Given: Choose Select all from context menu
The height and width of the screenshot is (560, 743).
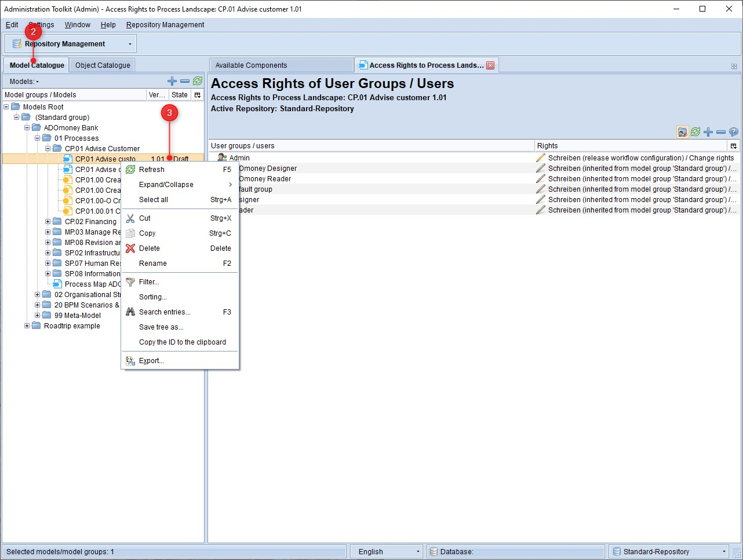Looking at the screenshot, I should [x=180, y=200].
